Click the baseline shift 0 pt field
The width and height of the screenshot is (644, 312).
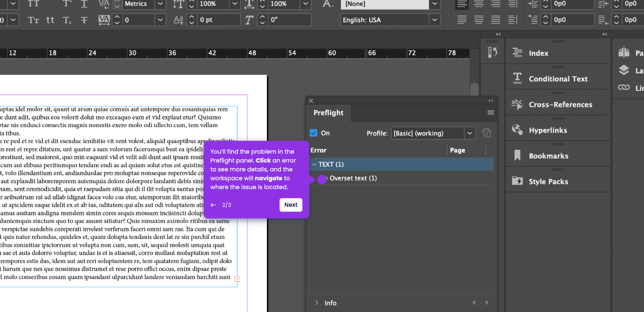coord(218,20)
